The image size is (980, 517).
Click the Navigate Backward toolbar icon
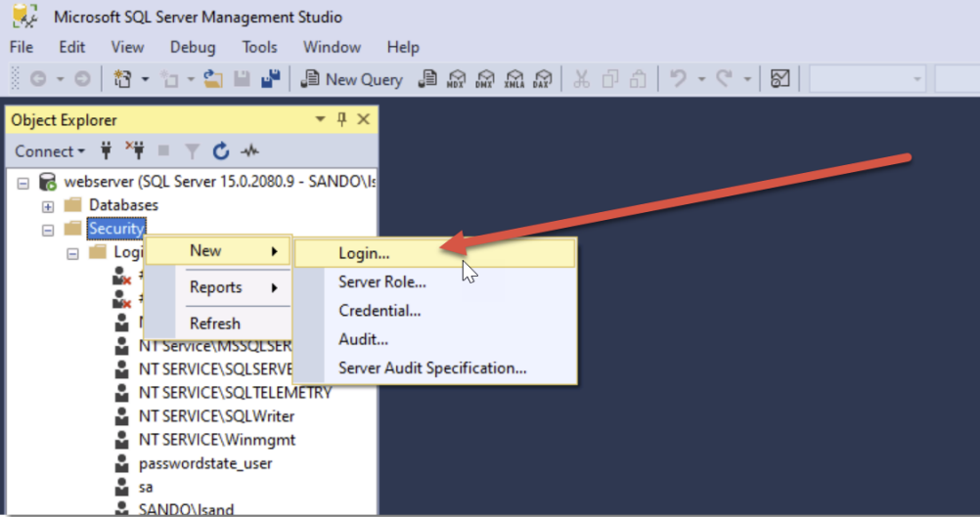(38, 78)
